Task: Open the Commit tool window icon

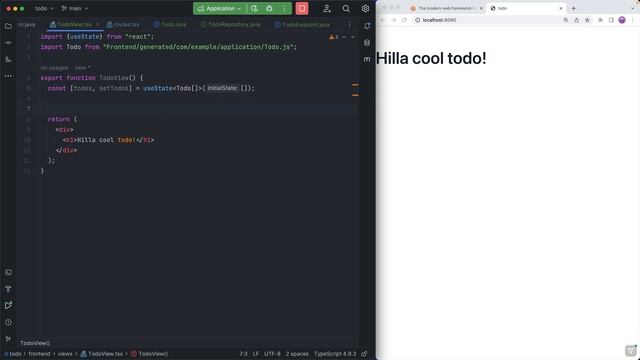Action: pos(8,42)
